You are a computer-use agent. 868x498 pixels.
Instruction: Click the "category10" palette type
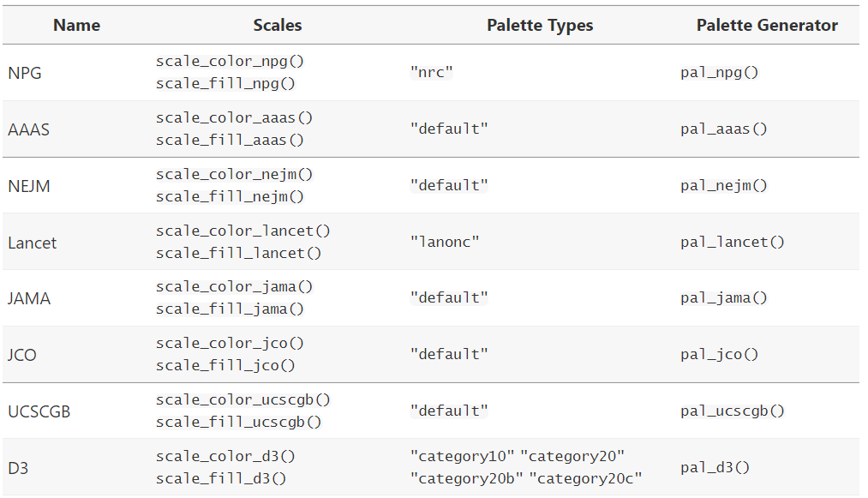462,456
